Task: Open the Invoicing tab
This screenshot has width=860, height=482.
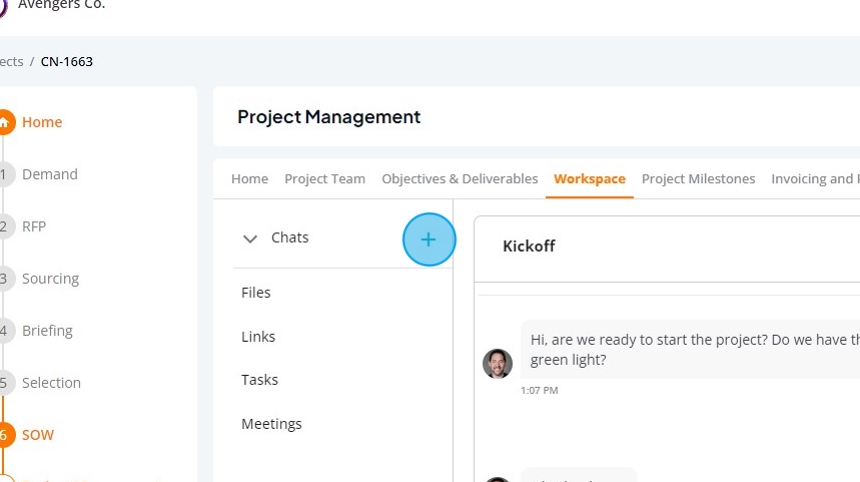Action: pos(815,179)
